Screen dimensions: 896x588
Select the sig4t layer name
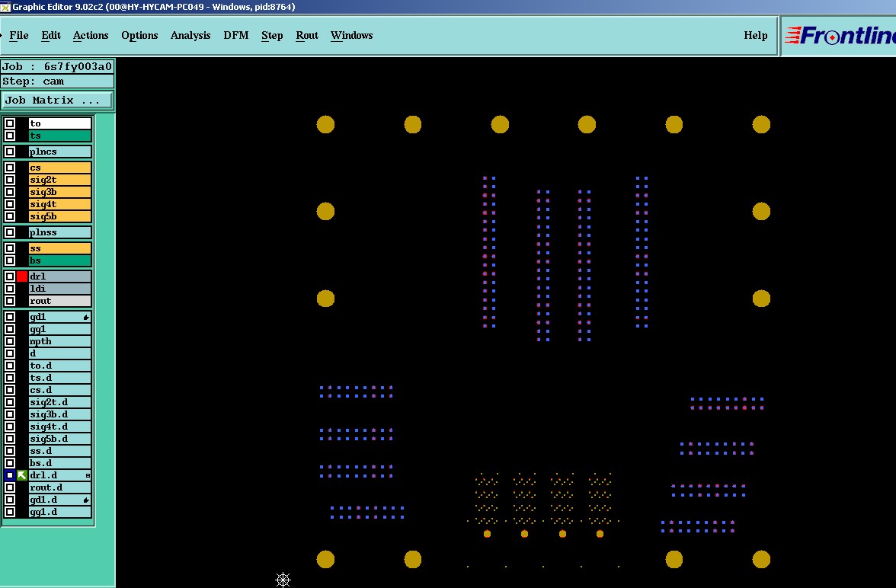click(x=59, y=204)
